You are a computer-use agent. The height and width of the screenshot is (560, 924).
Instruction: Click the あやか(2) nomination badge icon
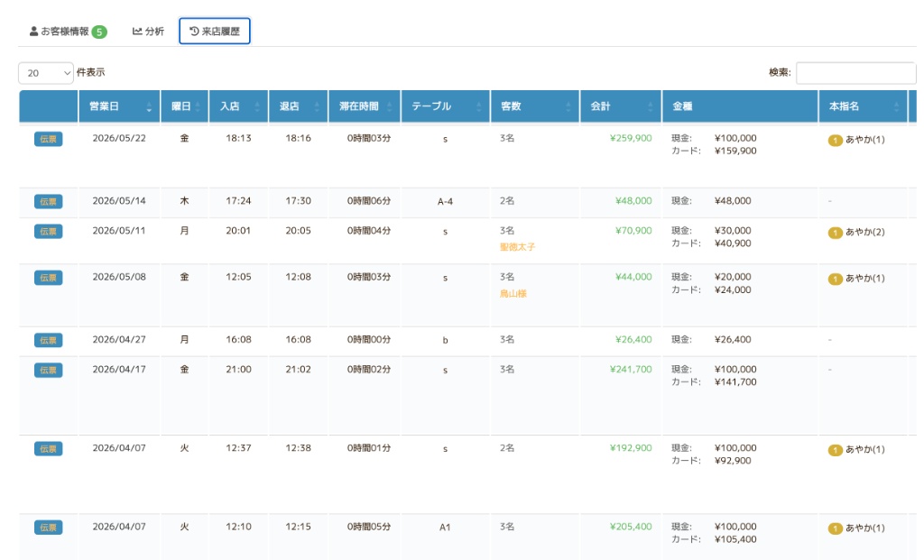click(x=835, y=233)
